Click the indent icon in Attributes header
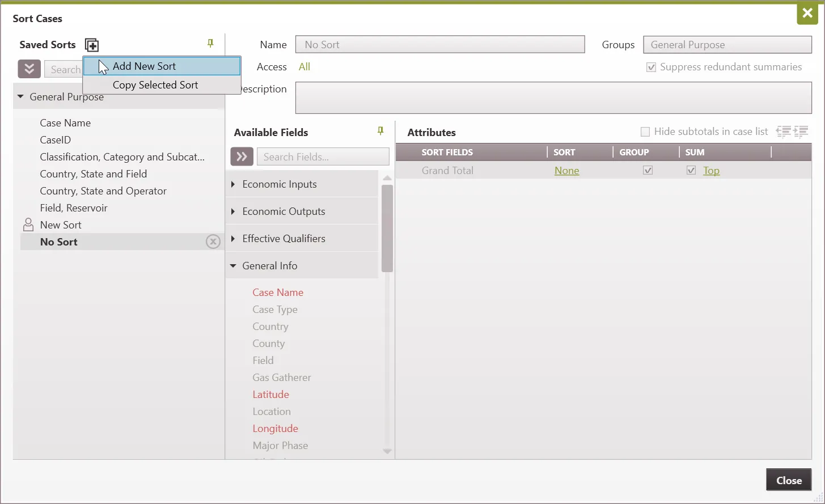 [801, 132]
